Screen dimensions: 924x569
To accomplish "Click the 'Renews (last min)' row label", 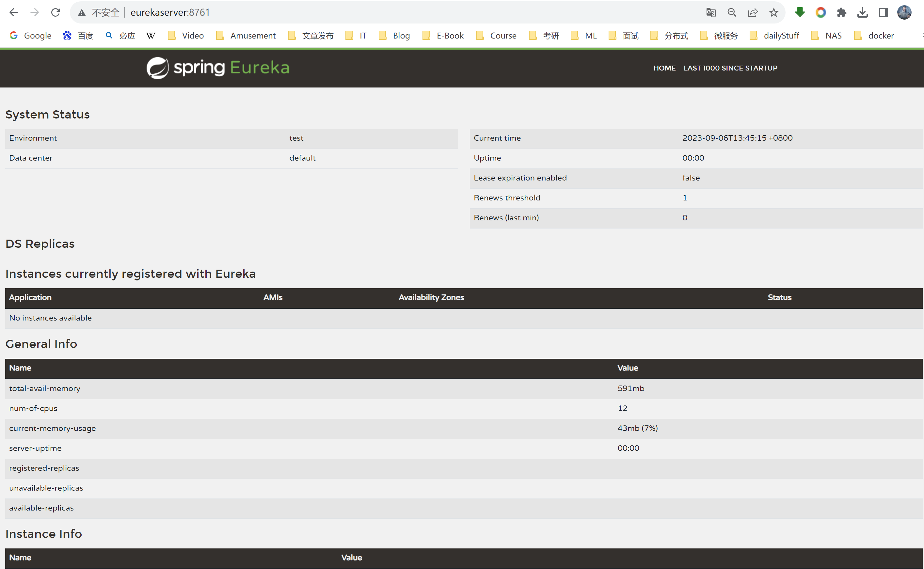I will pyautogui.click(x=506, y=218).
